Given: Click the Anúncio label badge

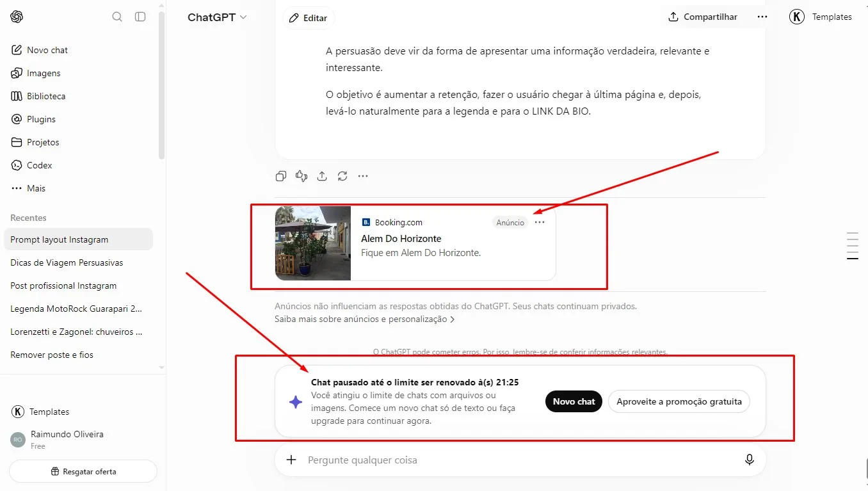Looking at the screenshot, I should click(x=510, y=223).
